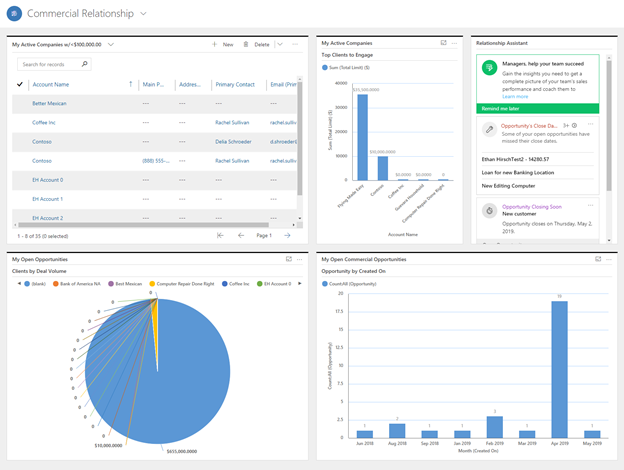Image resolution: width=624 pixels, height=470 pixels.
Task: Expand the My Open Opportunities pie chart
Action: point(288,259)
